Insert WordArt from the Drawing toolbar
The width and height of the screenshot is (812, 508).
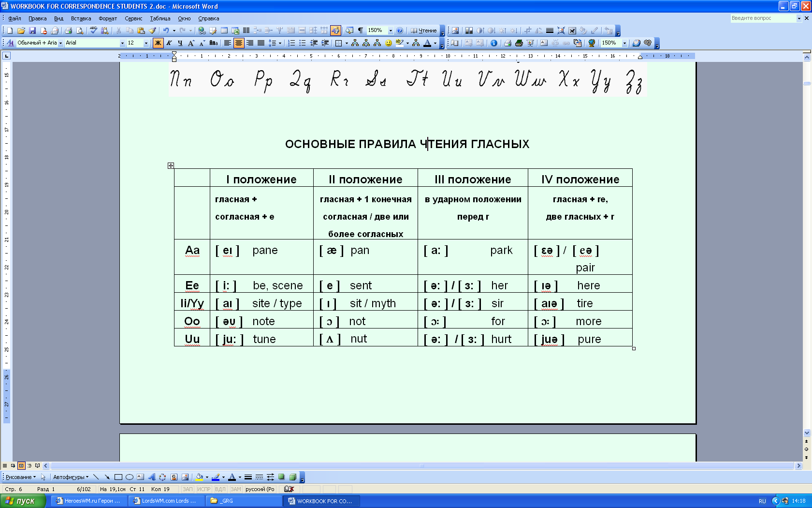point(152,477)
